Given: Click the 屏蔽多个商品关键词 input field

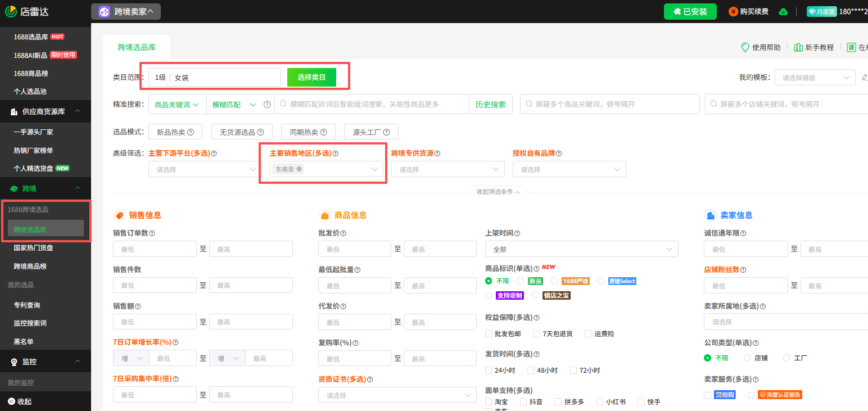Looking at the screenshot, I should click(609, 104).
